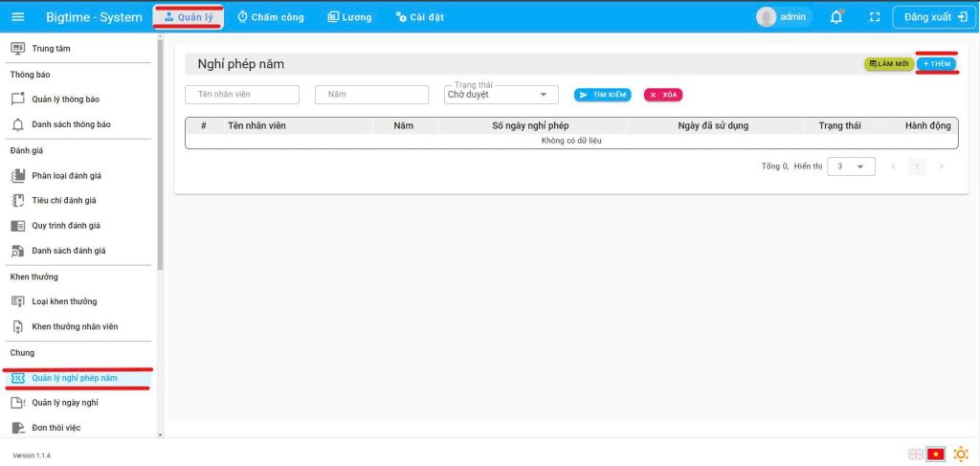
Task: Click the Thêm button
Action: 936,64
